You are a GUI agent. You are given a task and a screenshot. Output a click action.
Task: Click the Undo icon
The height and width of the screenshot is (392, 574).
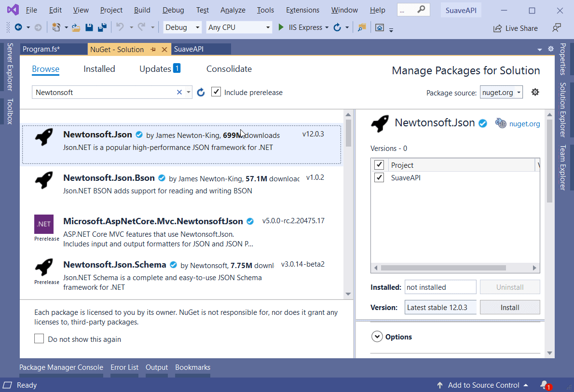tap(120, 27)
